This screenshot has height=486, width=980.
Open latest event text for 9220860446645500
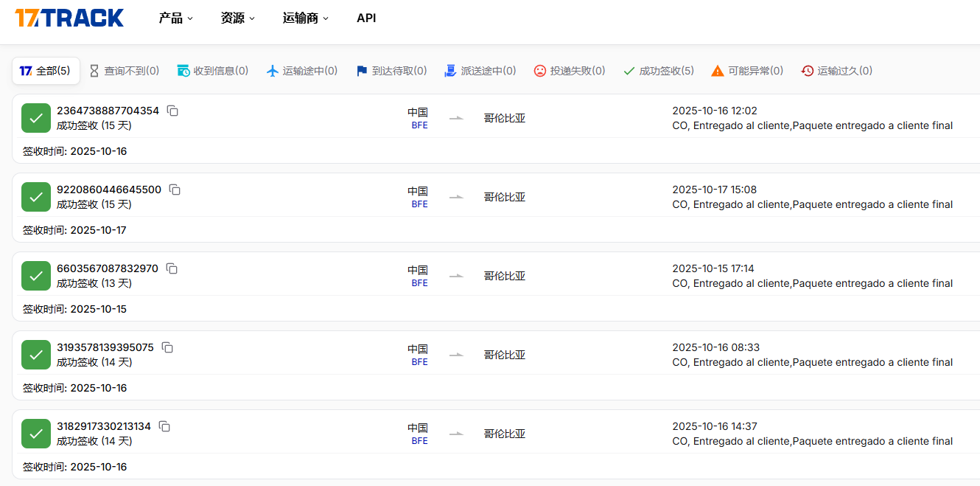tap(812, 204)
